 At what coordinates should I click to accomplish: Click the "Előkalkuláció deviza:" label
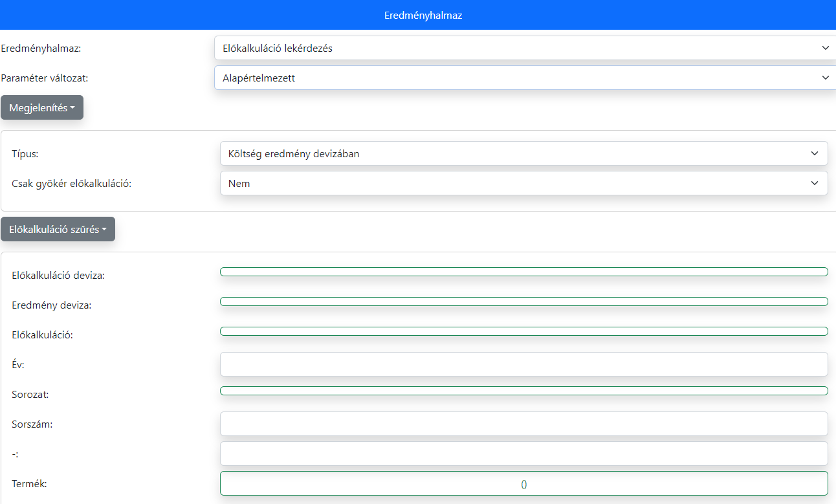click(58, 276)
